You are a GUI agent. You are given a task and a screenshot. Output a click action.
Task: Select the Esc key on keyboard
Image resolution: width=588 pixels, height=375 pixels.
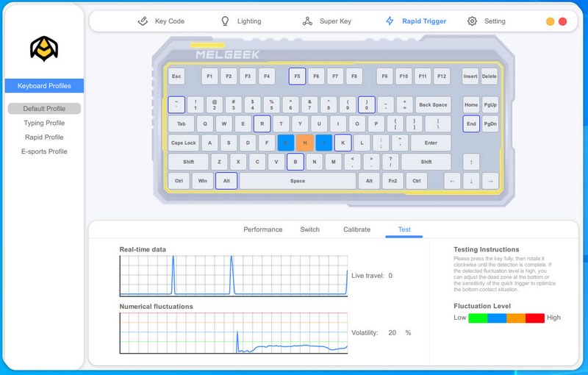[176, 76]
